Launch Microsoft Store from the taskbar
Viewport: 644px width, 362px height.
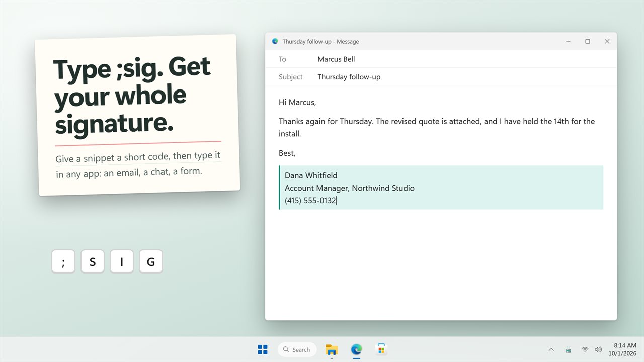pyautogui.click(x=381, y=349)
